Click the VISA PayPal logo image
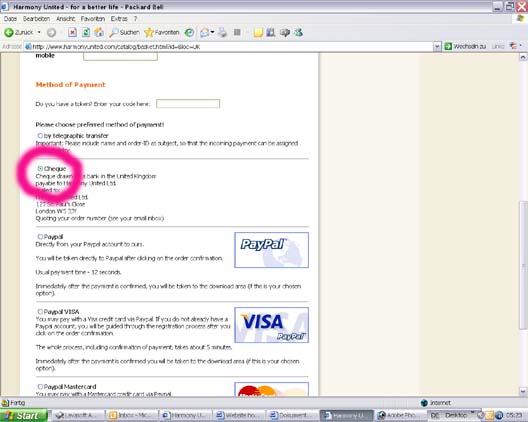The width and height of the screenshot is (528, 422). click(271, 325)
